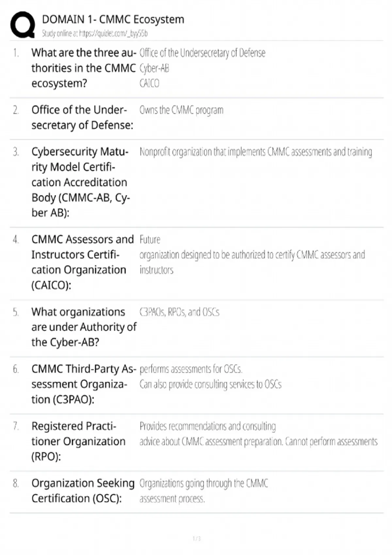Click the Quizlet Q logo

pyautogui.click(x=22, y=25)
